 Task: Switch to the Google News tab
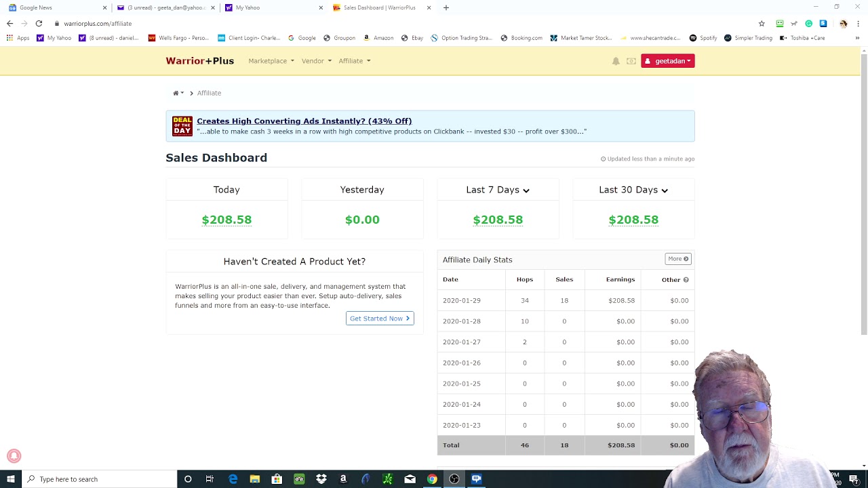(x=57, y=7)
